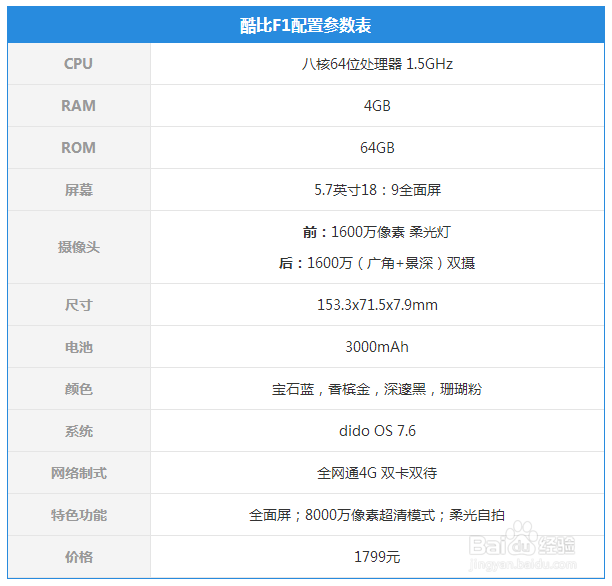Click the CPU row label
Screen dimensions: 612x586
tap(78, 64)
